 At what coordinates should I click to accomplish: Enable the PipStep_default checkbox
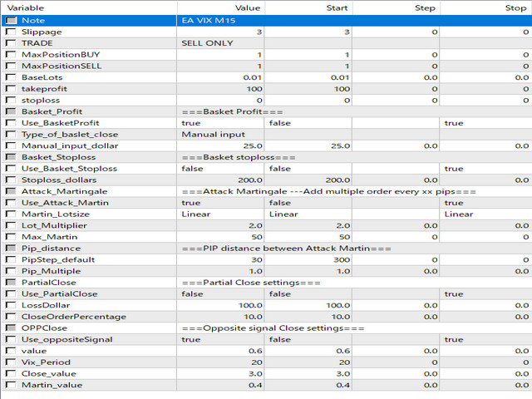11,259
